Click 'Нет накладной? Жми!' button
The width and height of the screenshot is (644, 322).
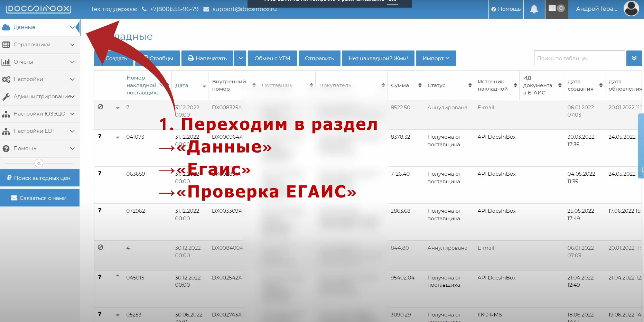click(378, 58)
